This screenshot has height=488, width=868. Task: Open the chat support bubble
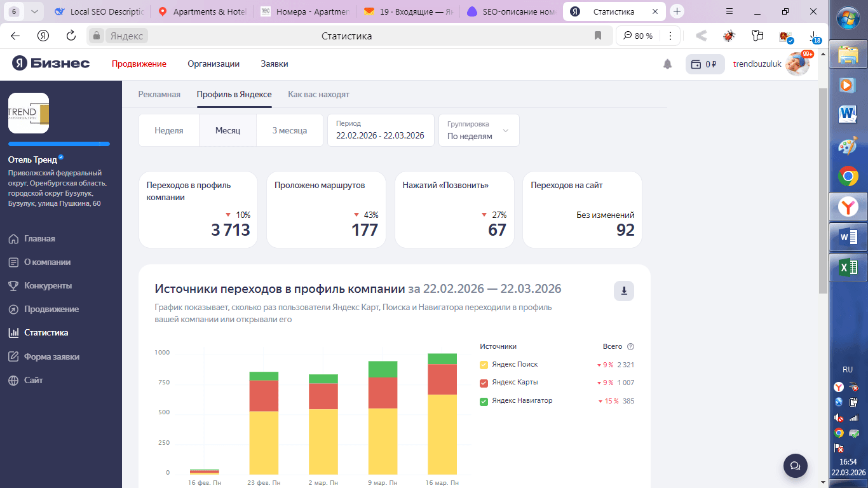coord(795,466)
